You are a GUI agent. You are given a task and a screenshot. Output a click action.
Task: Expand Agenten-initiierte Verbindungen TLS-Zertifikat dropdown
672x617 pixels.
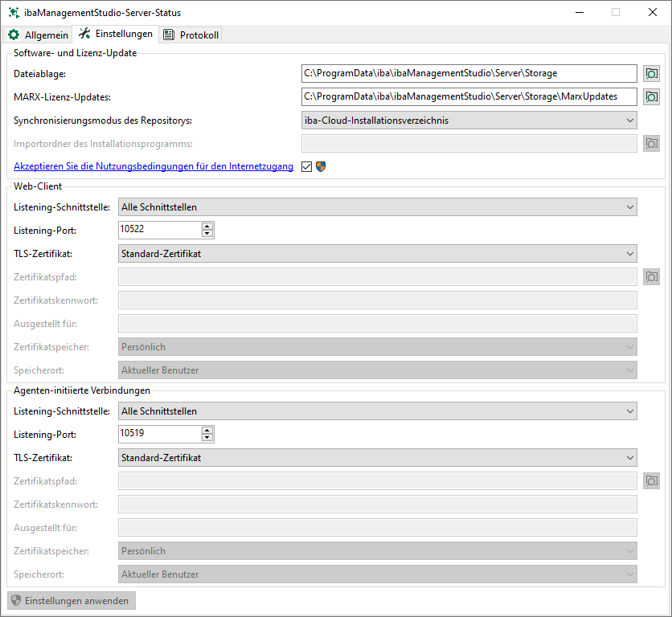coord(377,458)
